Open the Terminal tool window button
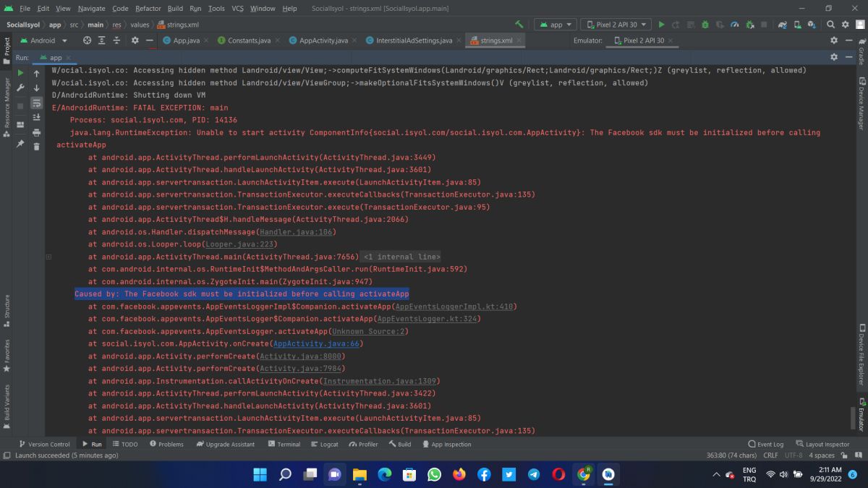The height and width of the screenshot is (488, 868). (284, 444)
